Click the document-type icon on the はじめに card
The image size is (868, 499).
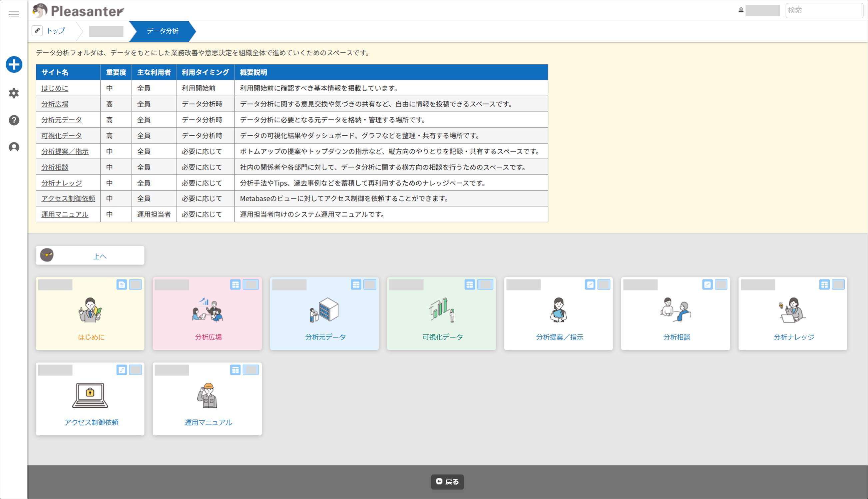[x=122, y=284]
